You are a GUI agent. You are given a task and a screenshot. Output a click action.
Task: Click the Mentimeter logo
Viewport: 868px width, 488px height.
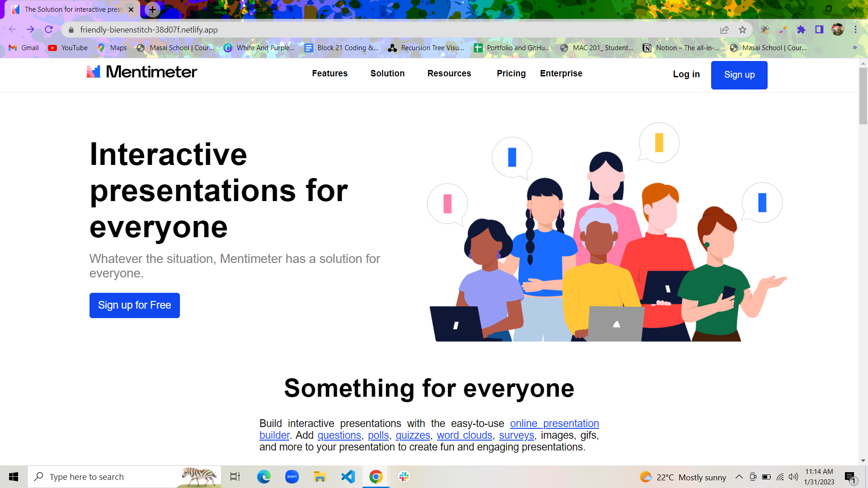pyautogui.click(x=142, y=72)
